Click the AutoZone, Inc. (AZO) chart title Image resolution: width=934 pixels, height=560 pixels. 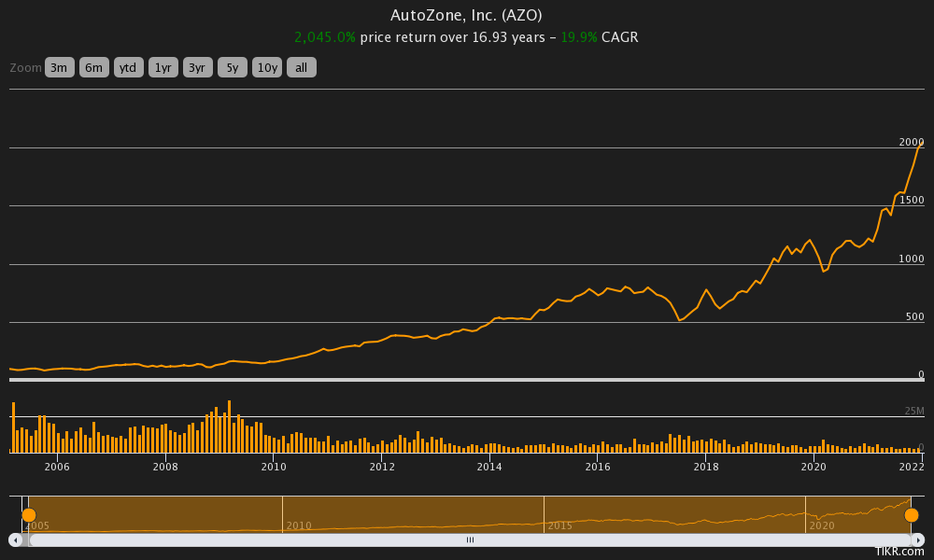[x=466, y=15]
